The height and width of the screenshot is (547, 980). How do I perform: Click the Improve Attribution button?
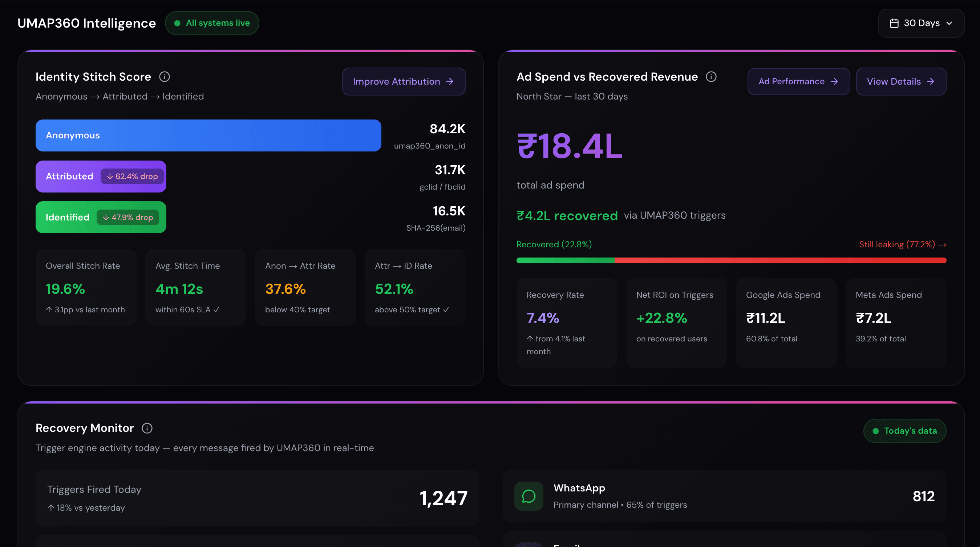[x=404, y=81]
